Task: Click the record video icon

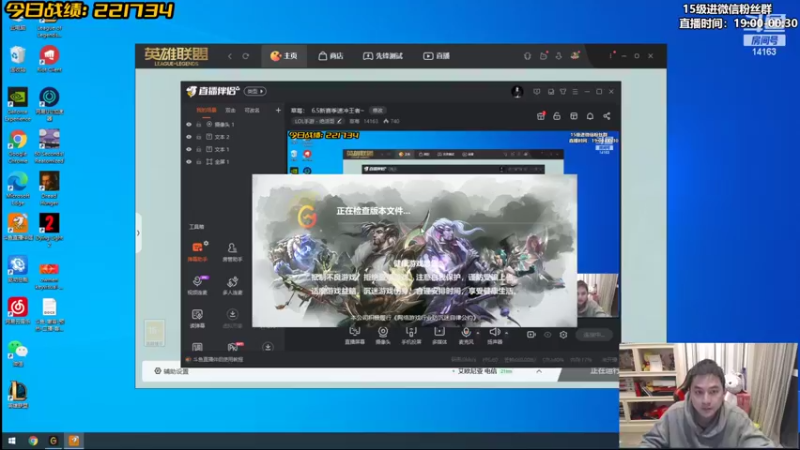Action: click(x=531, y=335)
